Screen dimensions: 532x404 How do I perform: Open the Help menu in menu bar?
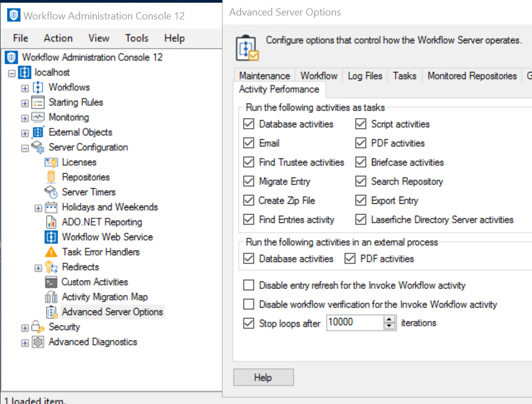tap(174, 38)
